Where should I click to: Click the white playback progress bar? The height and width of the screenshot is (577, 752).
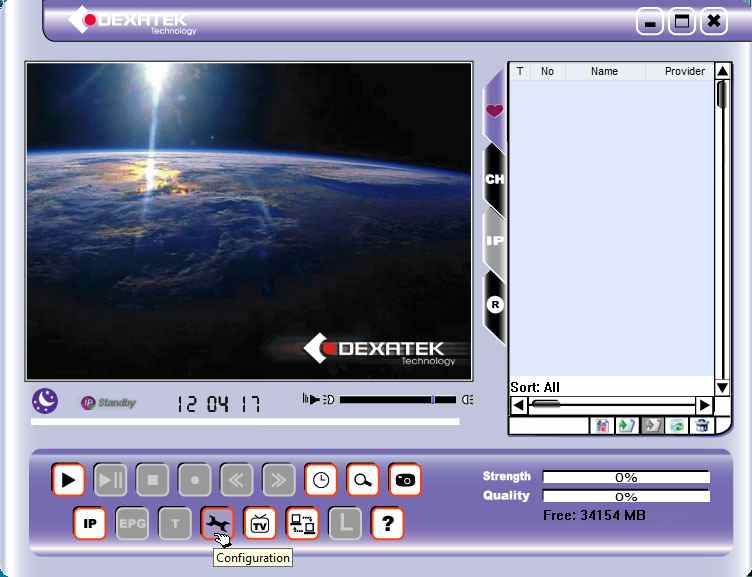245,422
